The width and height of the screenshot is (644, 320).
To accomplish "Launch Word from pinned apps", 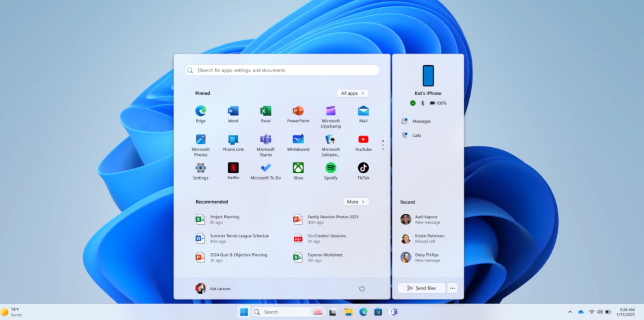I will pyautogui.click(x=233, y=114).
